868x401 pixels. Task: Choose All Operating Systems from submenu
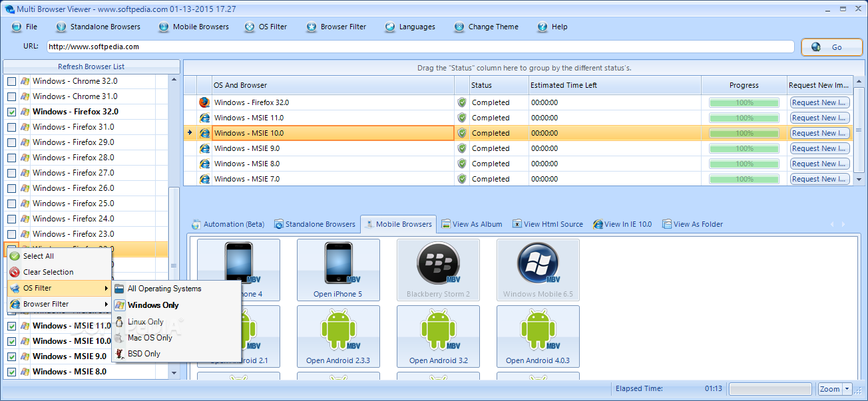coord(164,289)
